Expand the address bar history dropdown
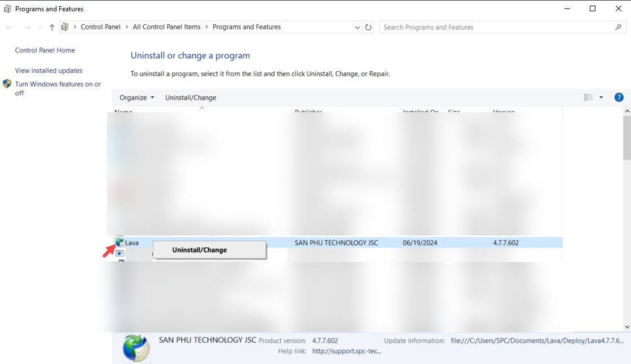 click(x=357, y=27)
